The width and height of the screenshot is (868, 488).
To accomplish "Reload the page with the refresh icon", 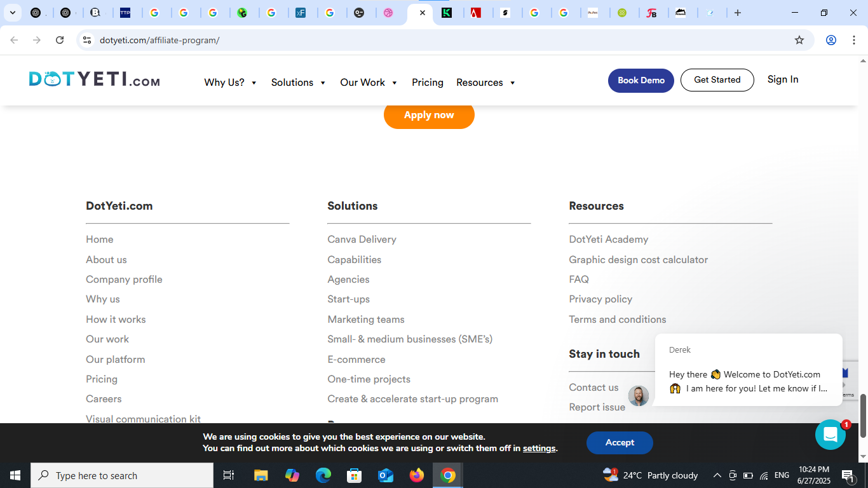I will pos(60,40).
